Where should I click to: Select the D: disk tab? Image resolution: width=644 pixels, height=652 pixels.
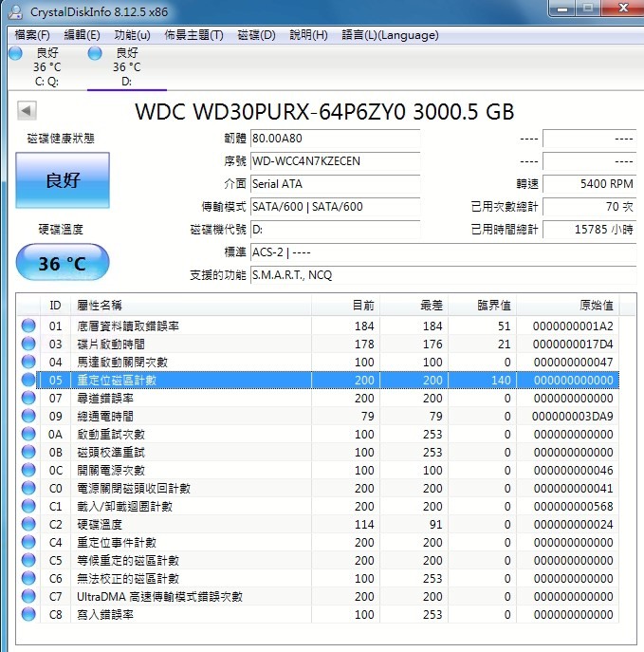point(127,67)
